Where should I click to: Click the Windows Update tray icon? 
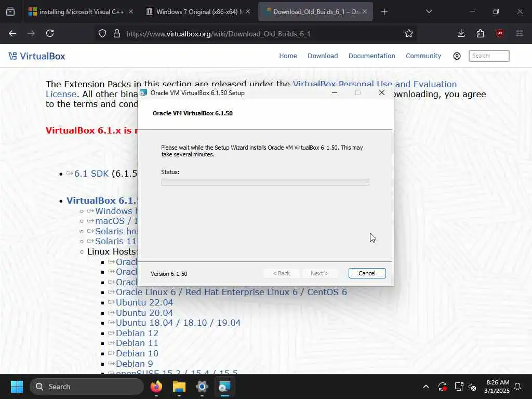tap(442, 387)
